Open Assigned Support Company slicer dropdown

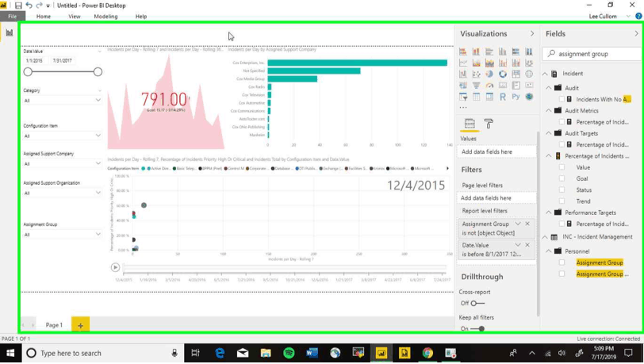[98, 163]
